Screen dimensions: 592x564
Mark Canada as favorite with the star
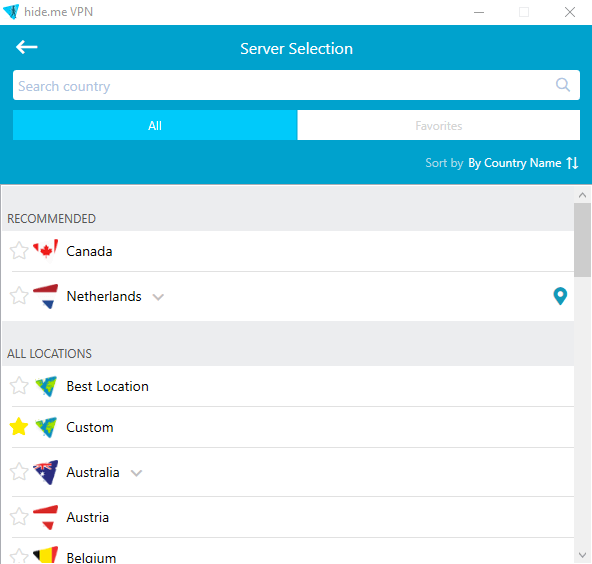pyautogui.click(x=18, y=251)
